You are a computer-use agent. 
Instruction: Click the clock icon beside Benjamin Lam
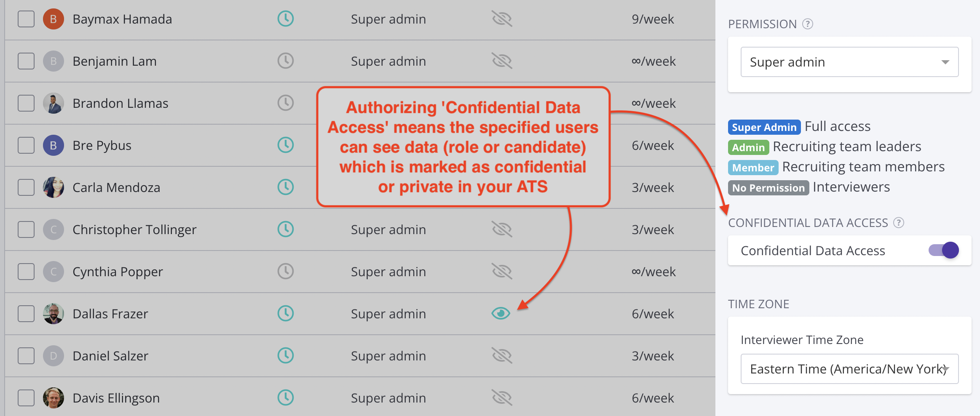pyautogui.click(x=286, y=61)
